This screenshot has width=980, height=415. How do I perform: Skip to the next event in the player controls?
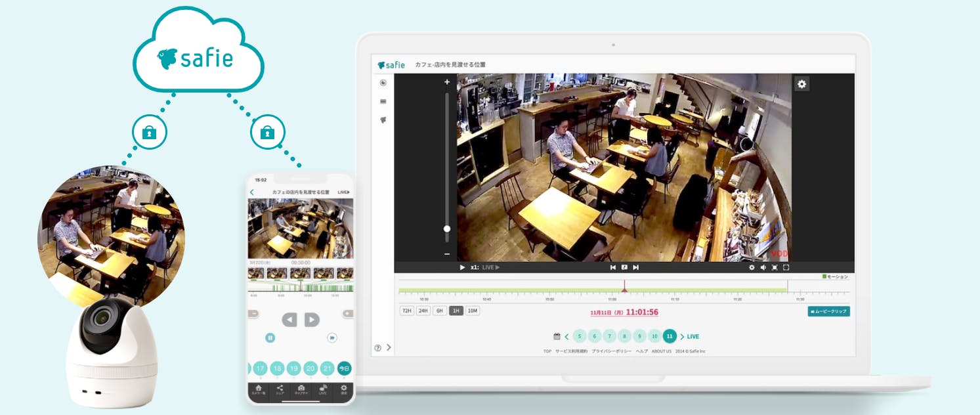click(635, 267)
